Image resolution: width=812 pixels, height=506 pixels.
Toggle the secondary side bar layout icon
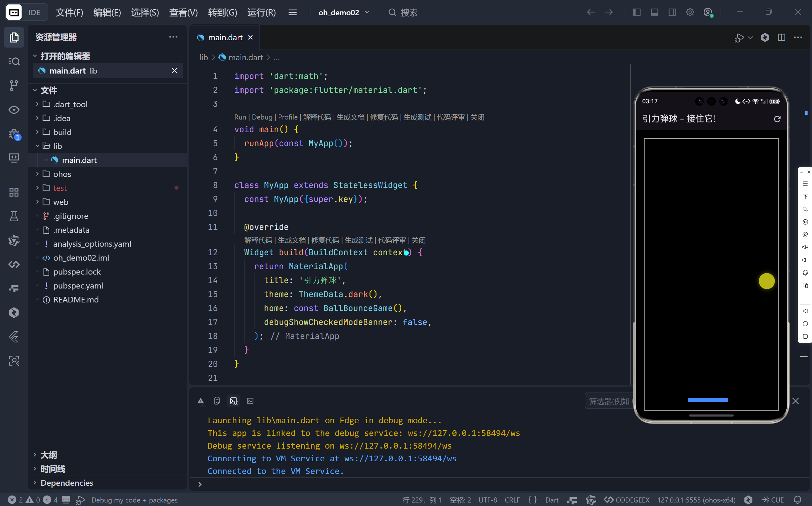(672, 12)
